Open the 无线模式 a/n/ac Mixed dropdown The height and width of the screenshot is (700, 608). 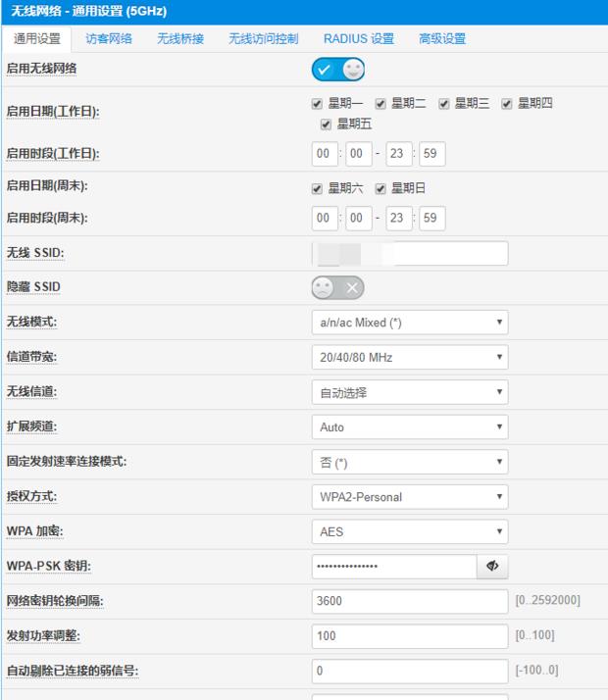coord(410,322)
